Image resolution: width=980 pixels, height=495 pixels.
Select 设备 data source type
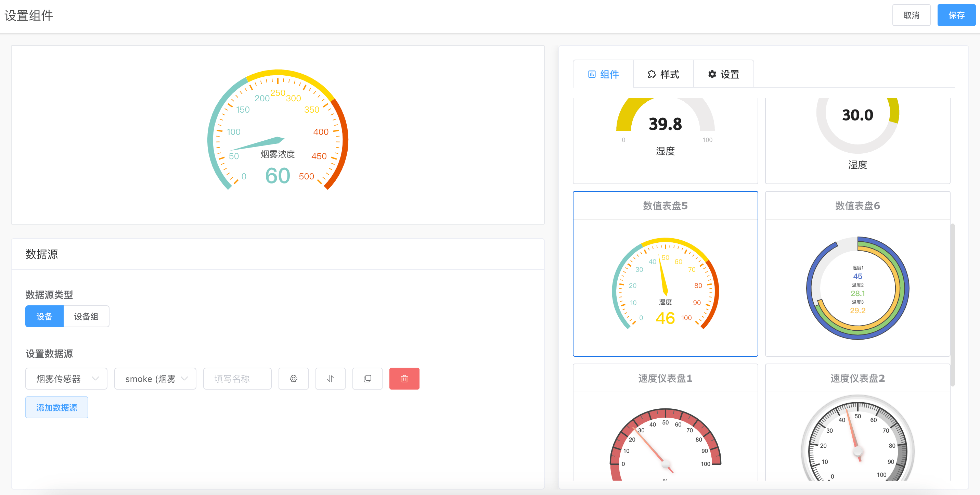point(44,316)
